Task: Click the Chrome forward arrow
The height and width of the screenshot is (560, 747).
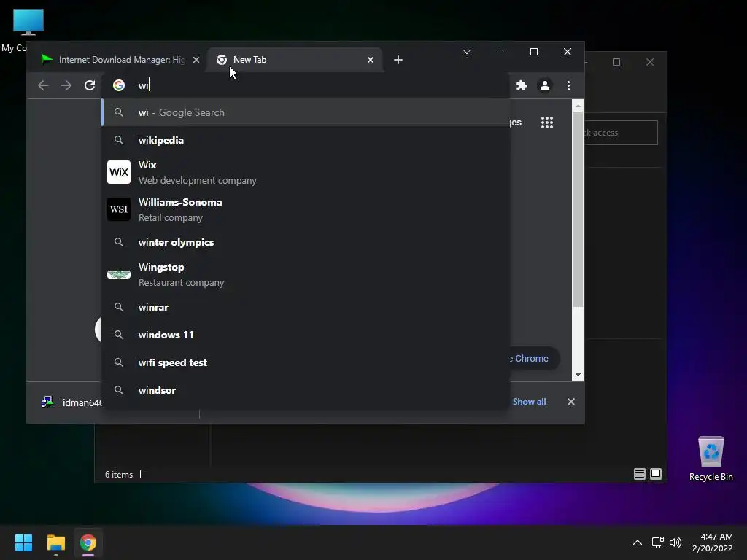Action: click(66, 85)
